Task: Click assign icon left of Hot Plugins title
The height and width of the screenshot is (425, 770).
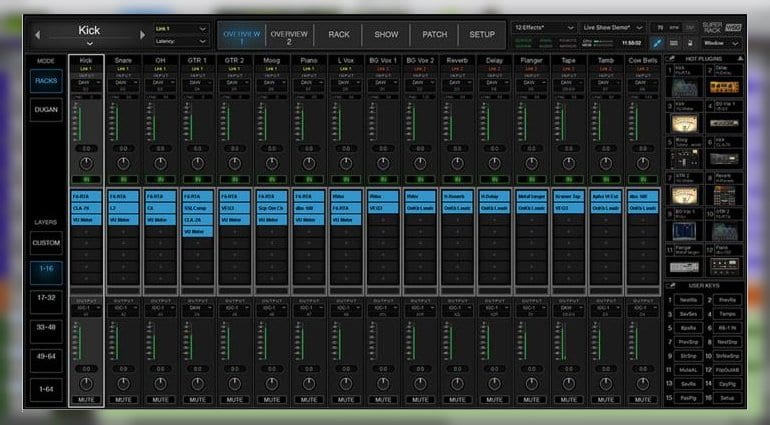Action: pos(670,58)
